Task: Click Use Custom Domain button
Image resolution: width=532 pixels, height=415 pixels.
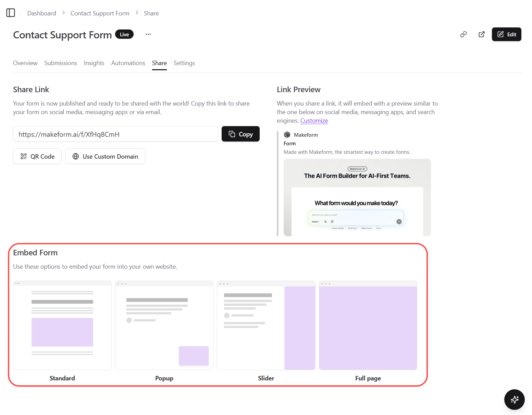Action: coord(105,156)
